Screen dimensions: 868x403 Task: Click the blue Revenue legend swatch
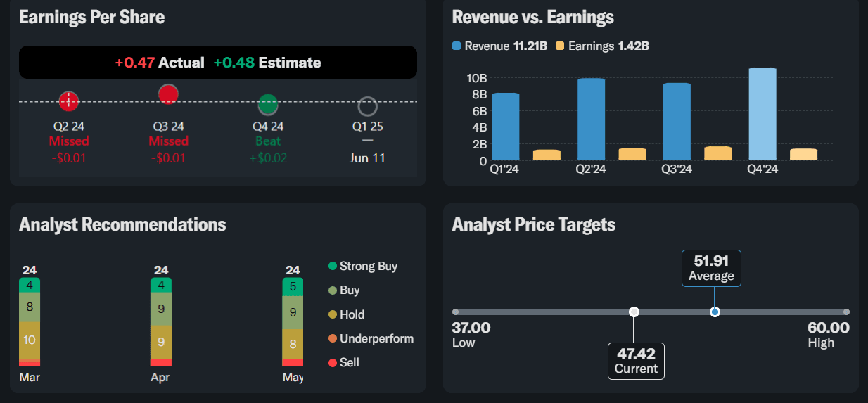[x=457, y=46]
